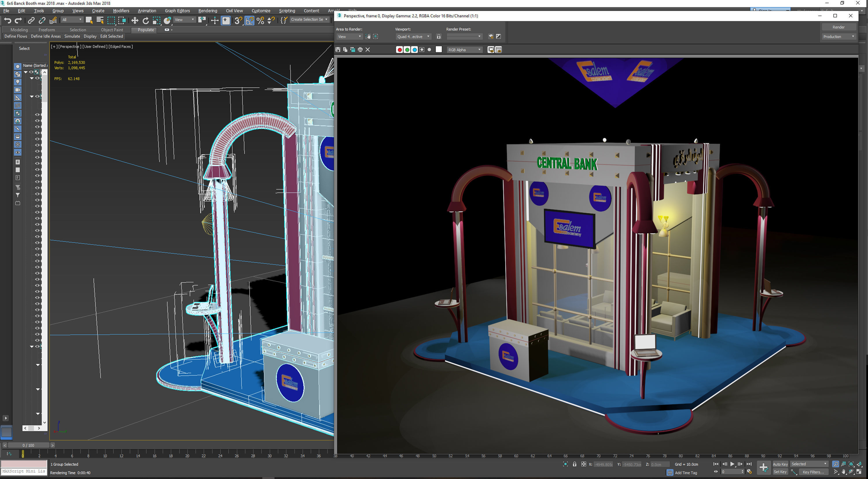Select the Save Image icon in render window
The height and width of the screenshot is (479, 868).
(338, 49)
